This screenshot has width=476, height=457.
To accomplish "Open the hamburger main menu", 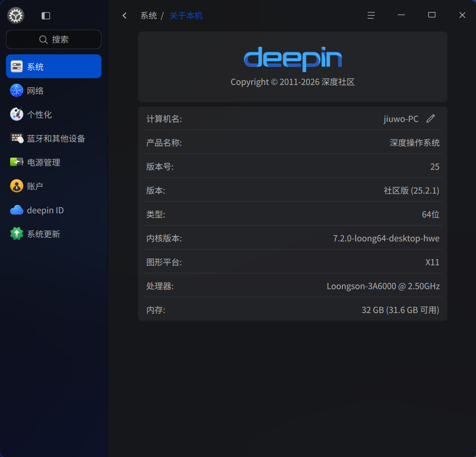I will 371,15.
